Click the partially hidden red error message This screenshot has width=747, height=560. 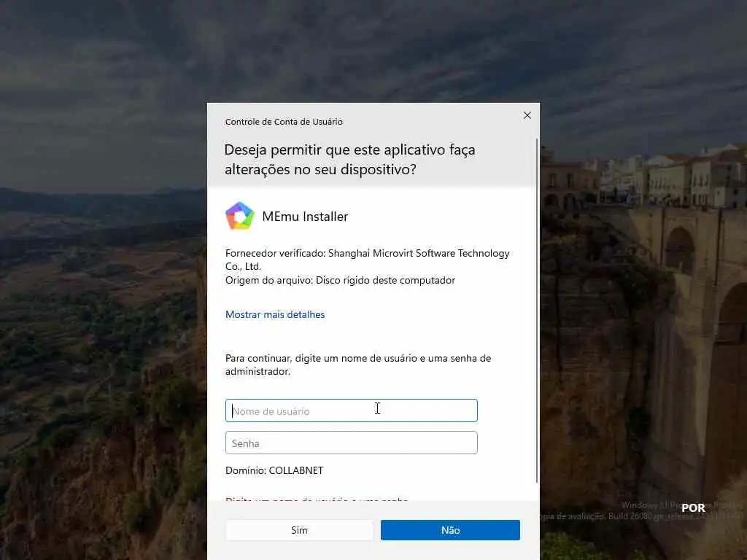[x=317, y=499]
